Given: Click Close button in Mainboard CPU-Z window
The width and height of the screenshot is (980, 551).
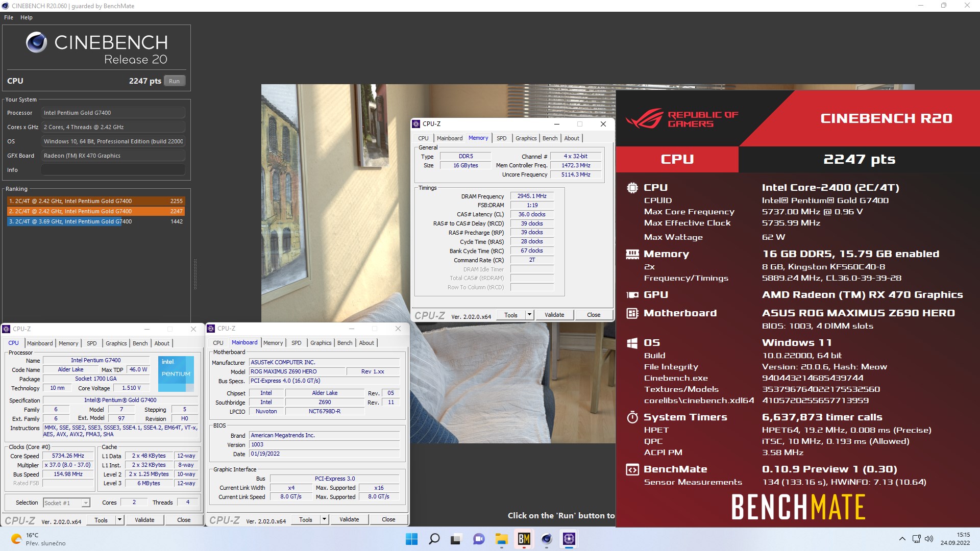Looking at the screenshot, I should tap(388, 519).
